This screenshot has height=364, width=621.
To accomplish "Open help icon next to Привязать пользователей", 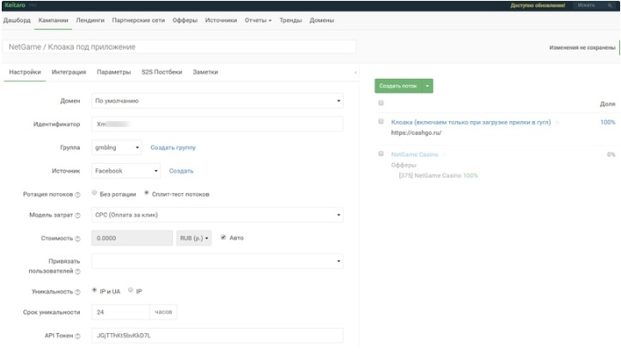I will (x=77, y=271).
